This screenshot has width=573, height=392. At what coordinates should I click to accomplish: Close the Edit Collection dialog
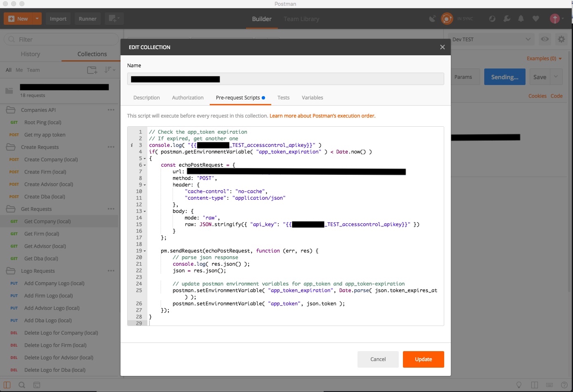442,47
